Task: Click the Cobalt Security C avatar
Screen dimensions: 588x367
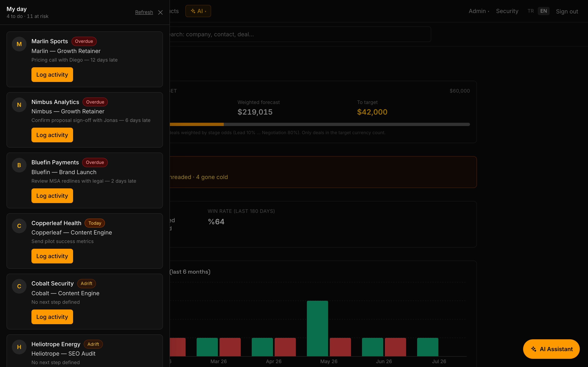Action: 19,286
